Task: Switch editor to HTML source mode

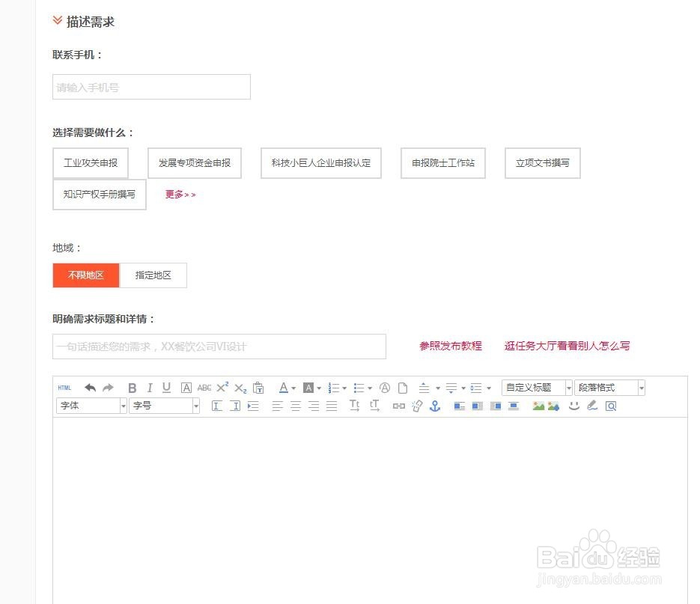Action: (64, 388)
